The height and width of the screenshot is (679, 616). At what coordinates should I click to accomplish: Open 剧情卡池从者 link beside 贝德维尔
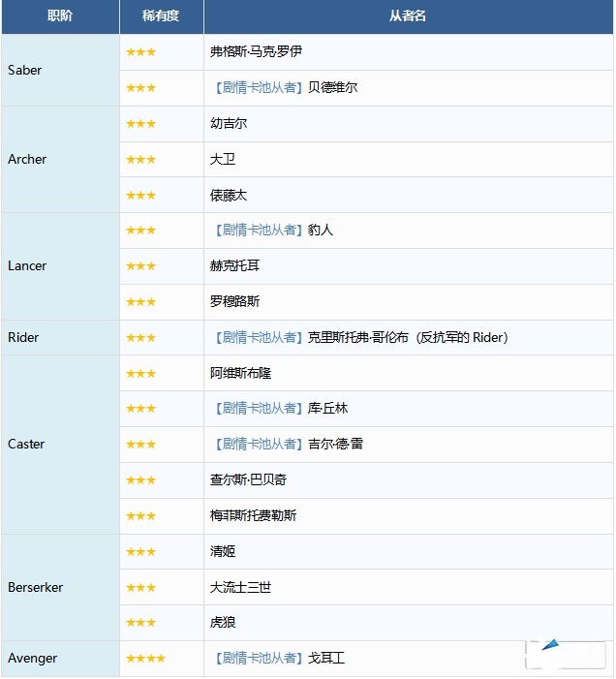pos(257,87)
